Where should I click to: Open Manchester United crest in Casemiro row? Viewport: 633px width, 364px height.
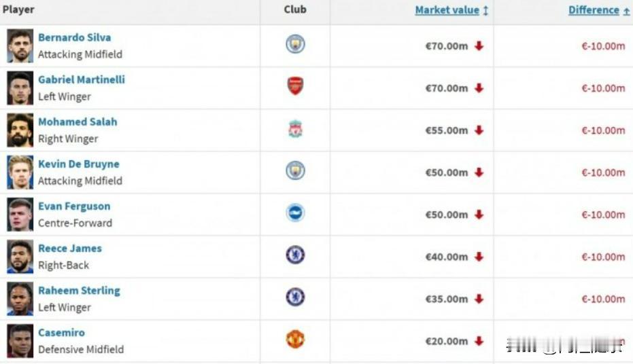click(x=295, y=340)
